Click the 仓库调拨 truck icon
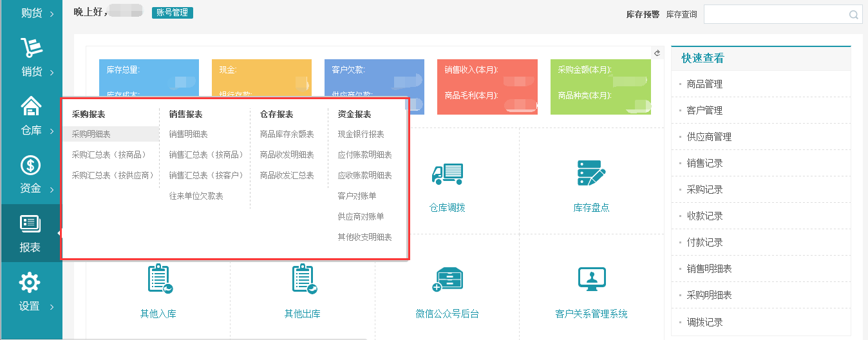Viewport: 868px width, 340px height. tap(448, 173)
